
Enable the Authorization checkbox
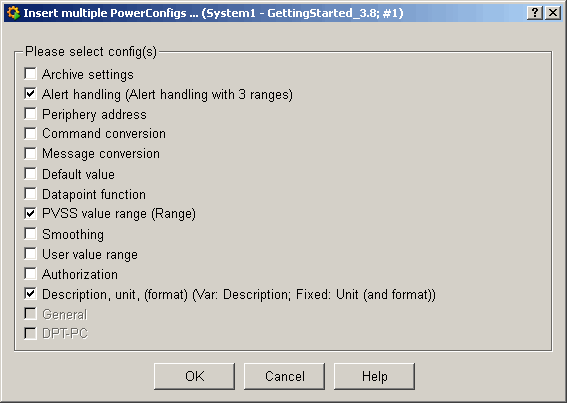pyautogui.click(x=30, y=273)
